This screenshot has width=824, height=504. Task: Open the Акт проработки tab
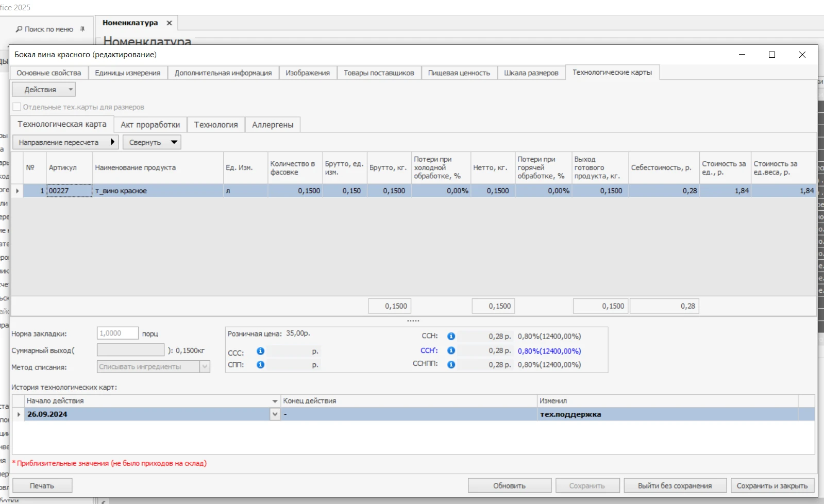[x=150, y=125]
